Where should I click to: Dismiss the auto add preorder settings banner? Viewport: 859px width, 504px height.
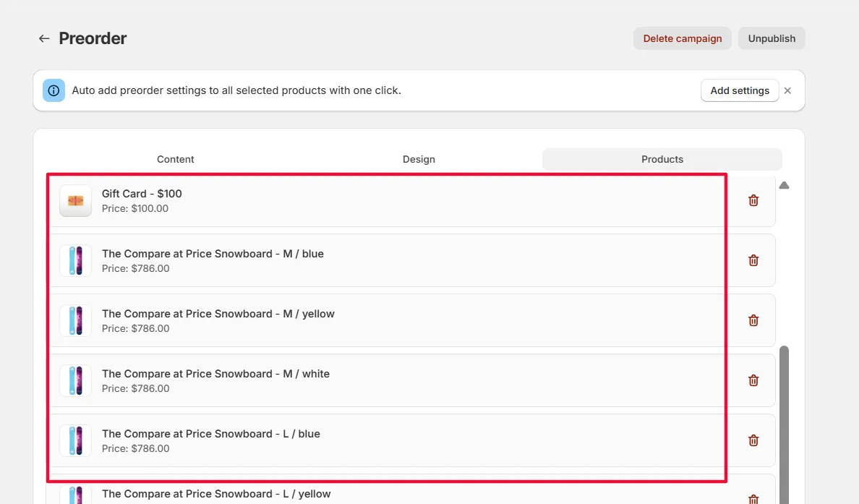click(787, 91)
